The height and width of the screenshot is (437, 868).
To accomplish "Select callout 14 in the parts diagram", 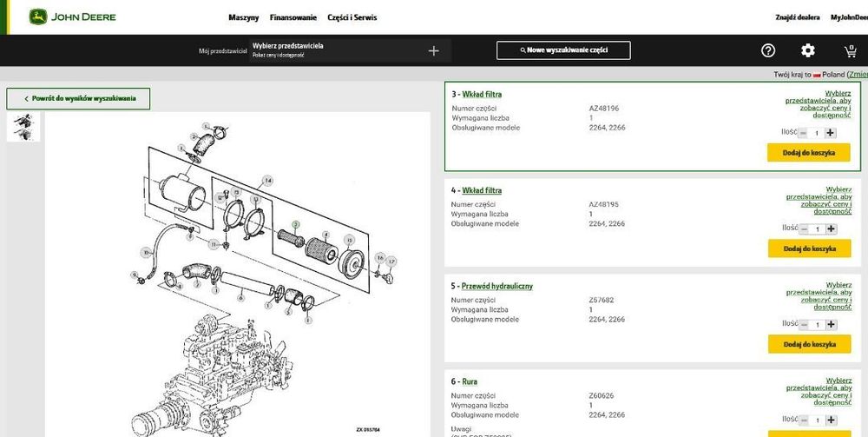I will pyautogui.click(x=268, y=181).
